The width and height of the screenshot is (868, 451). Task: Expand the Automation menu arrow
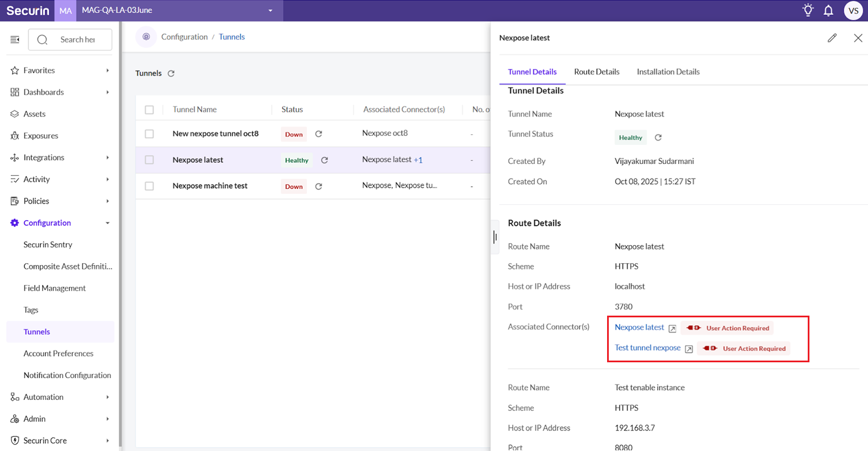(x=107, y=398)
